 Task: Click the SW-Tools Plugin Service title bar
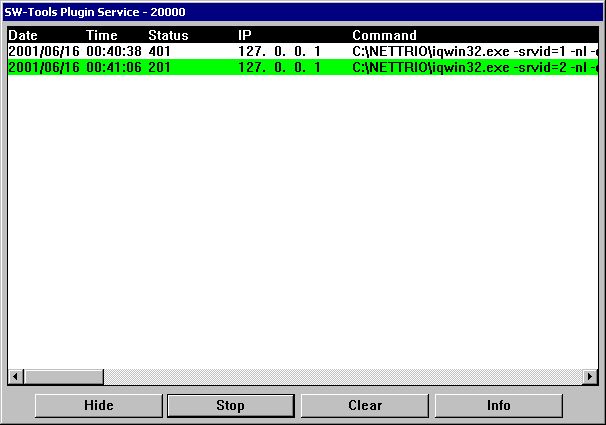(x=300, y=12)
